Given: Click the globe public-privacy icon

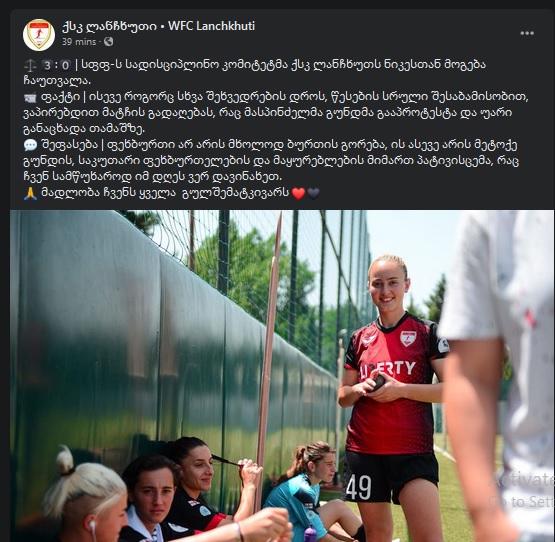Looking at the screenshot, I should (108, 42).
